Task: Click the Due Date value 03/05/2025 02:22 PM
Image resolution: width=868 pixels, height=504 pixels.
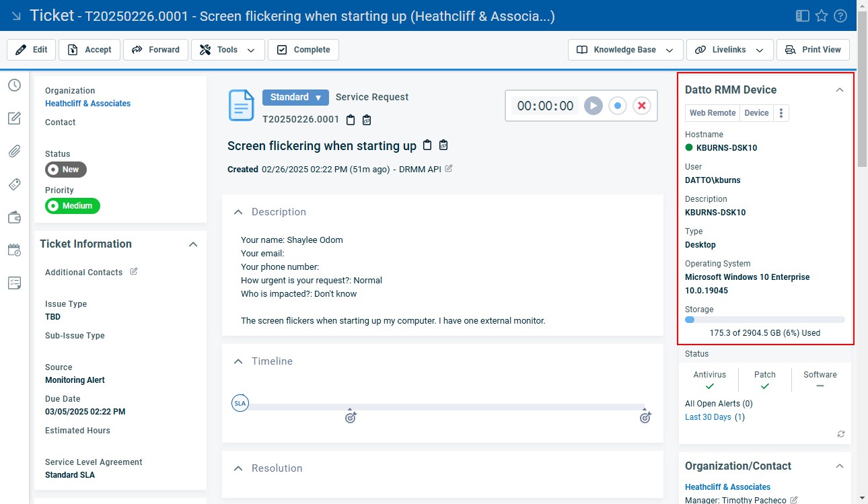Action: tap(85, 412)
